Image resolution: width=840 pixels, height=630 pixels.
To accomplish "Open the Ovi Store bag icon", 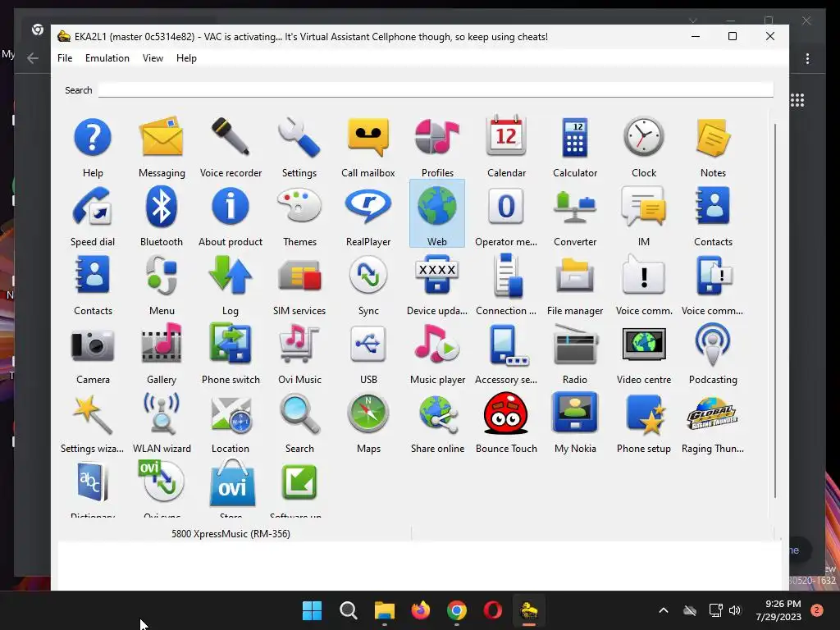I will pos(231,483).
